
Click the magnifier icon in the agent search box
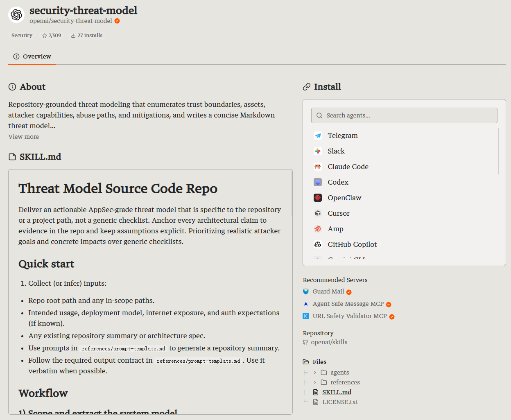point(319,115)
